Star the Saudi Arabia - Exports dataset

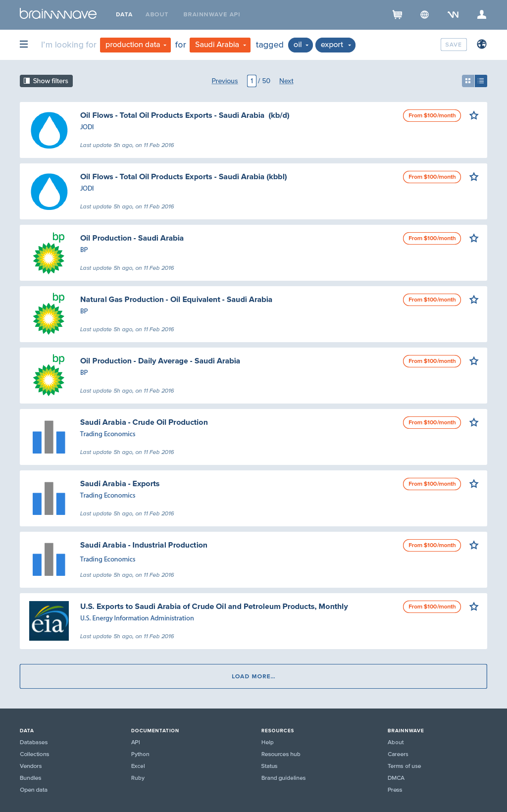[x=474, y=484]
